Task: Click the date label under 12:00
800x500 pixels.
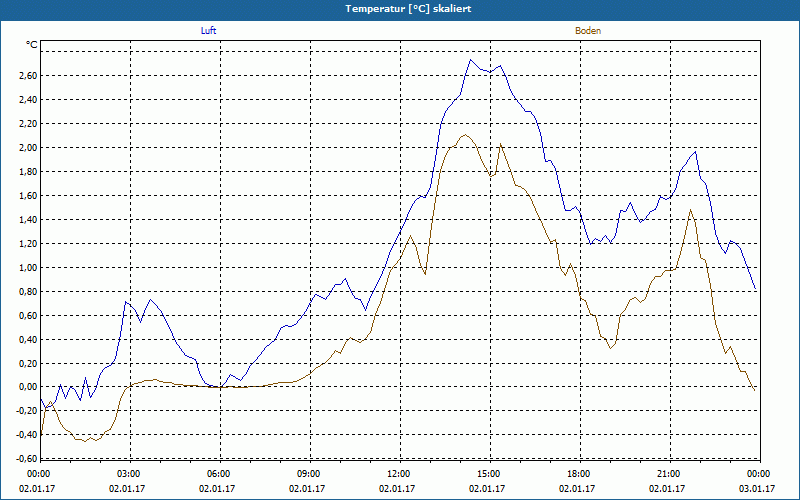Action: (x=397, y=488)
